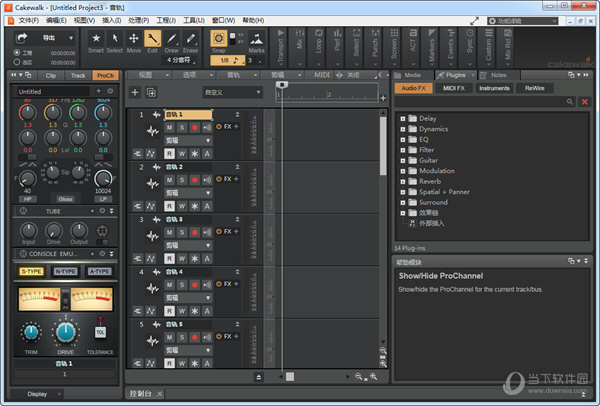The height and width of the screenshot is (406, 600).
Task: Adjust the console emulator TRIM knob
Action: tap(31, 332)
